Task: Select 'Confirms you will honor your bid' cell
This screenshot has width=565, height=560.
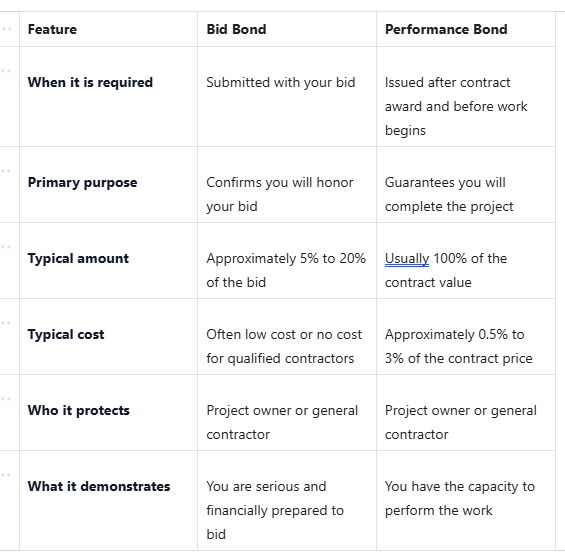Action: tap(287, 185)
